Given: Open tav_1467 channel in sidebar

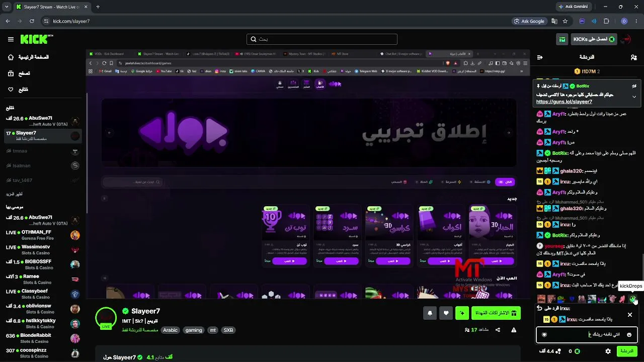Looking at the screenshot, I should pyautogui.click(x=43, y=180).
